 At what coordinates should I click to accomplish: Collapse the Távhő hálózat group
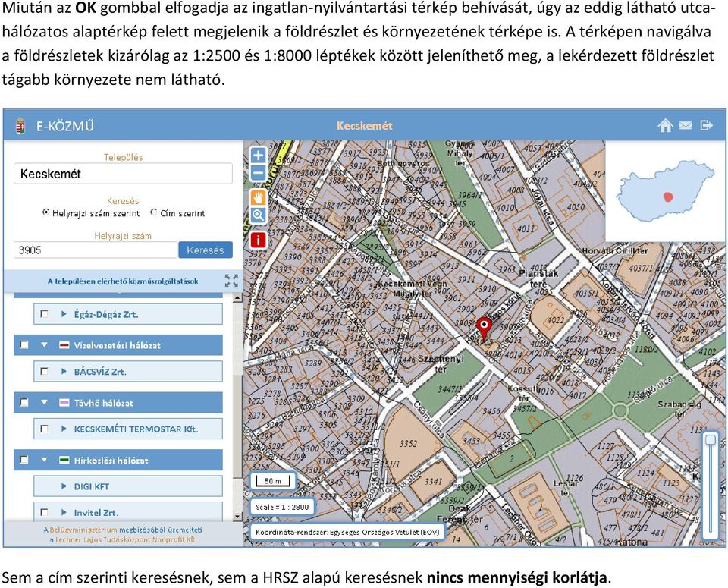pyautogui.click(x=44, y=403)
